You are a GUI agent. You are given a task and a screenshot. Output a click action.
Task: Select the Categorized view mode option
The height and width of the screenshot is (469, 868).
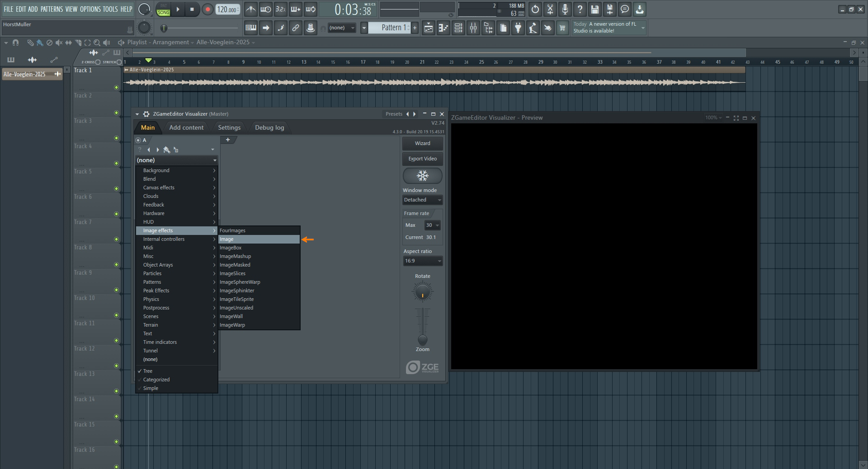(177, 380)
